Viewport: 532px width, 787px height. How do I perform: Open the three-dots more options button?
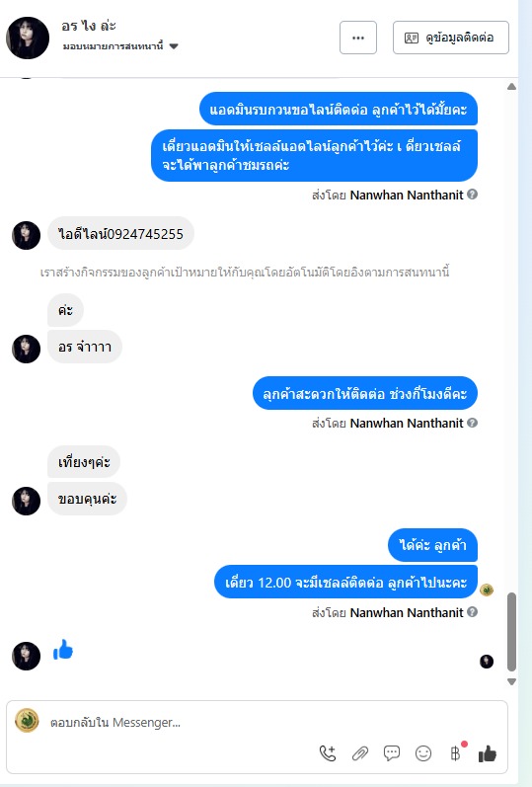click(x=358, y=38)
